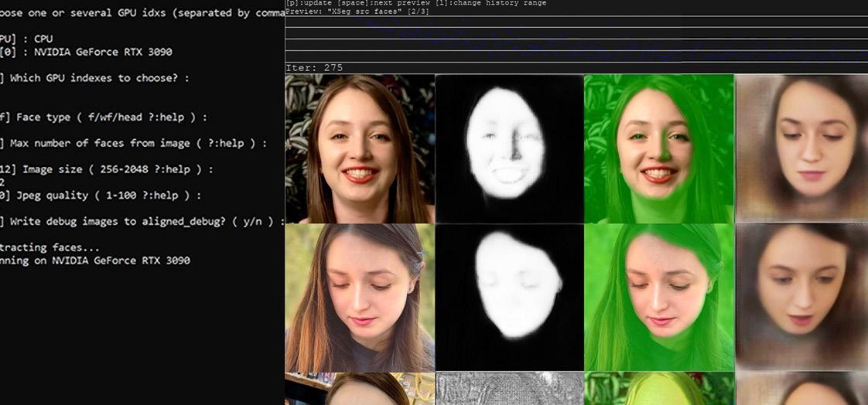Click the 'PU] : CPU' device line
This screenshot has height=405, width=868.
[x=26, y=39]
